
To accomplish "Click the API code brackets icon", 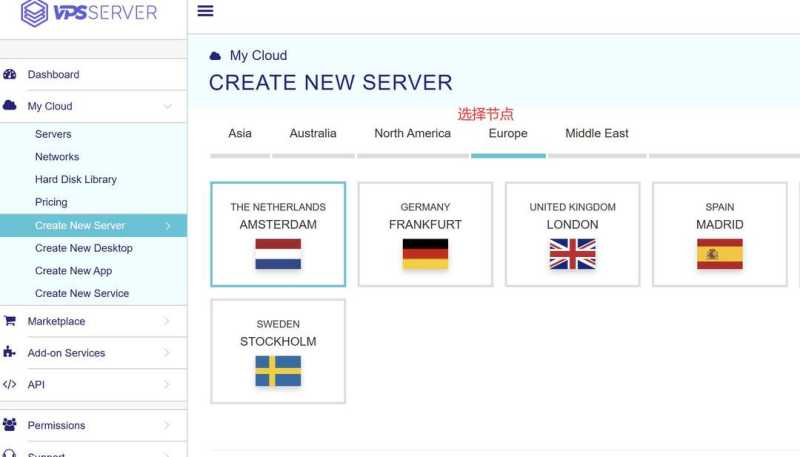I will [10, 385].
